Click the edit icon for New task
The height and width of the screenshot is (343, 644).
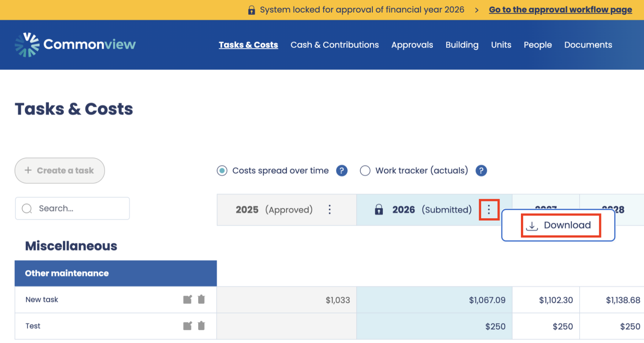click(x=187, y=299)
